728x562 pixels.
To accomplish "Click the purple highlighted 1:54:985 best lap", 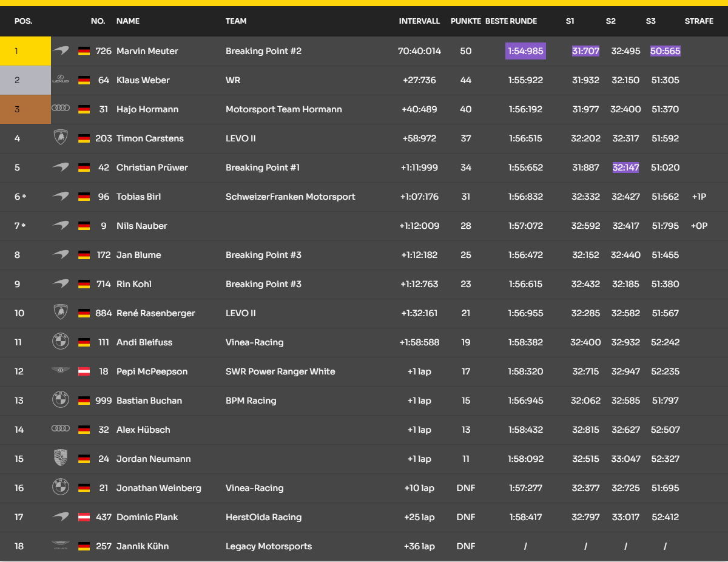I will [x=525, y=51].
